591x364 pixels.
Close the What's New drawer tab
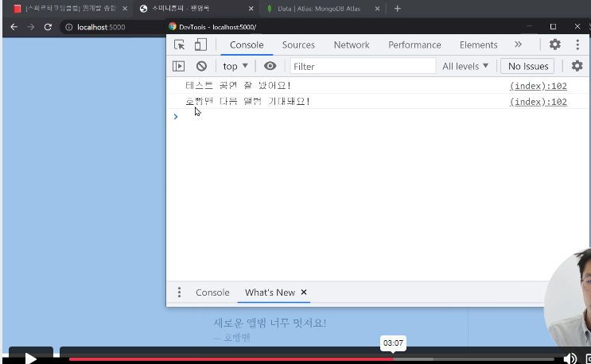coord(304,292)
